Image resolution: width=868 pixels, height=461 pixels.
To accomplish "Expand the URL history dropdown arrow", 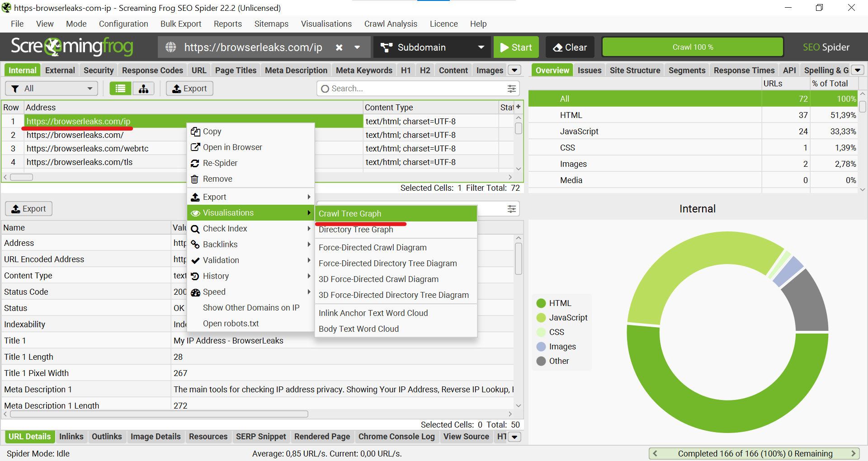I will (357, 47).
